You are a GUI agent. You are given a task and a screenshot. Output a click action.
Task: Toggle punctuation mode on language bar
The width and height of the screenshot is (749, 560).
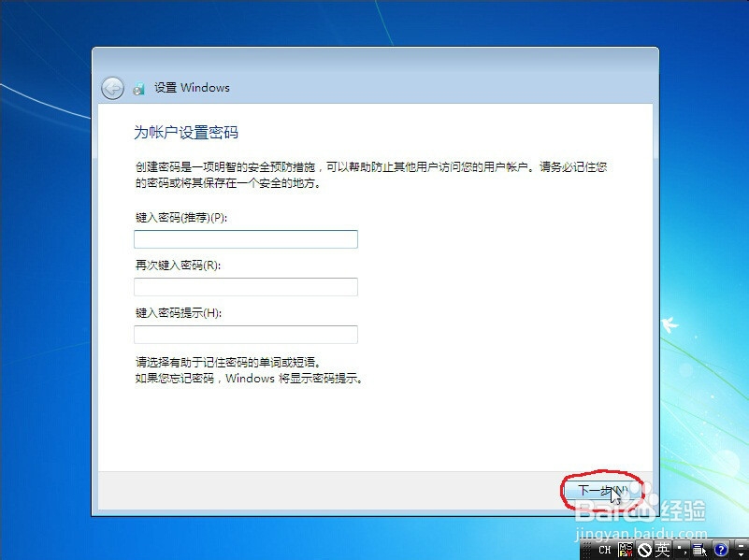(x=682, y=550)
